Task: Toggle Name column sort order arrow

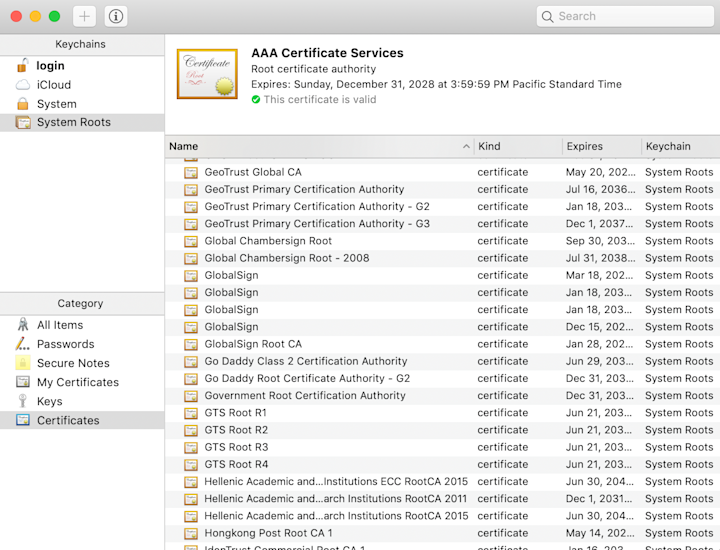Action: pyautogui.click(x=466, y=146)
